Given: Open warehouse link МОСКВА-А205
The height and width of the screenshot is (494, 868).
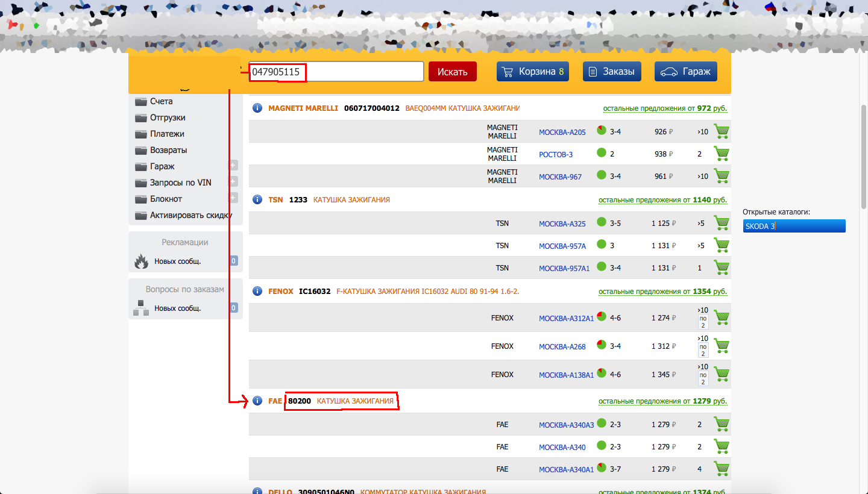Looking at the screenshot, I should (562, 133).
